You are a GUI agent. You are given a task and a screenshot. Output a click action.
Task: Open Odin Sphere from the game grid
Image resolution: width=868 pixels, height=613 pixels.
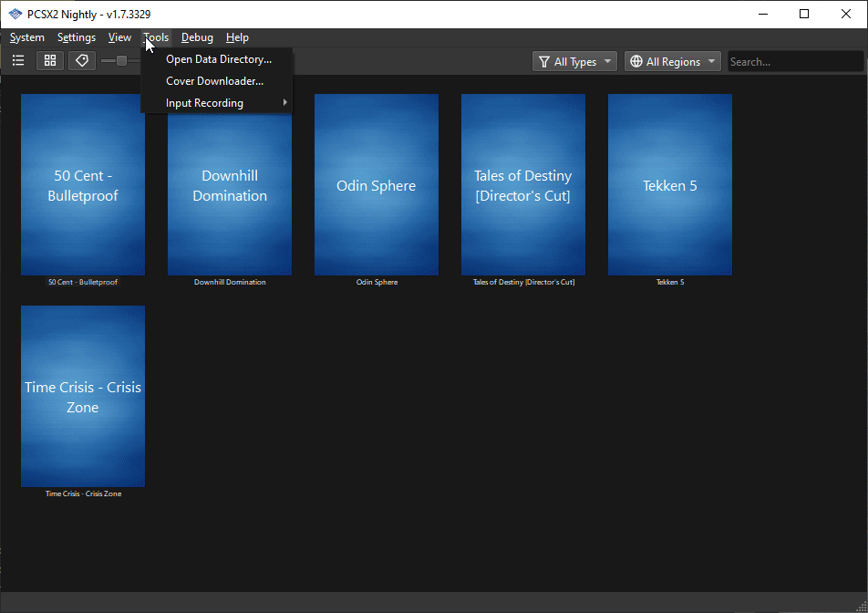click(x=376, y=185)
